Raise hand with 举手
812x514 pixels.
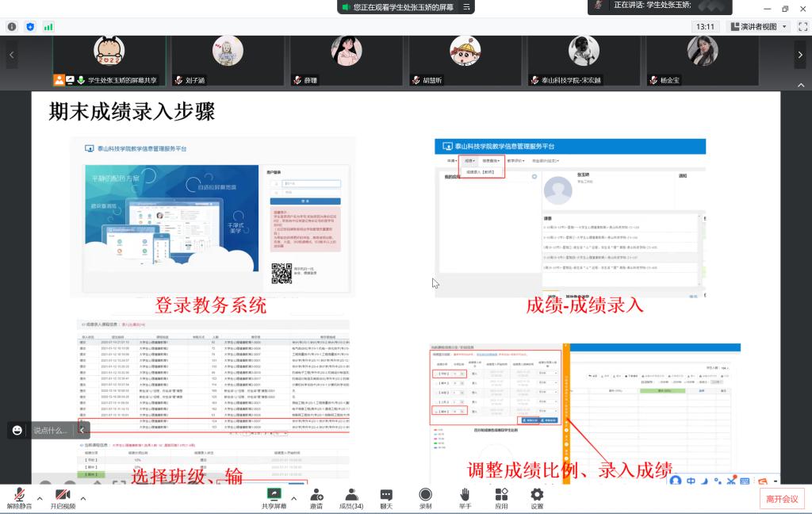[x=465, y=498]
